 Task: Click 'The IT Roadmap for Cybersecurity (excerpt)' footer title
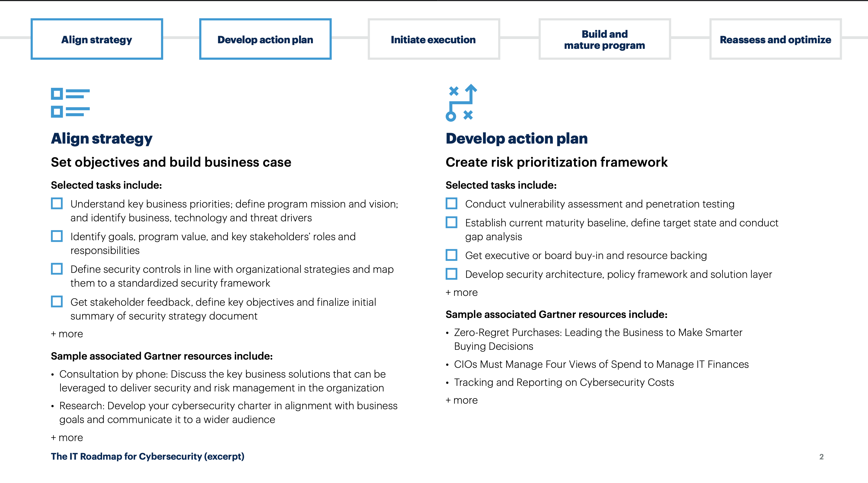(148, 456)
